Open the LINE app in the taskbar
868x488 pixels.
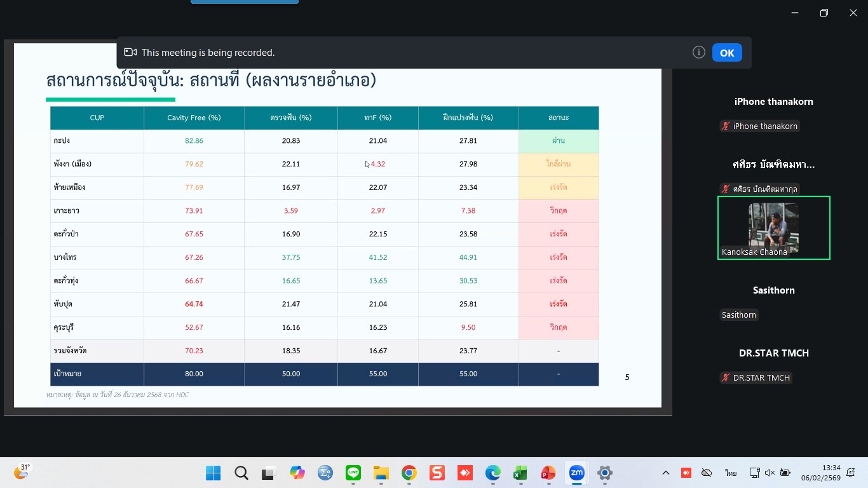pyautogui.click(x=353, y=473)
